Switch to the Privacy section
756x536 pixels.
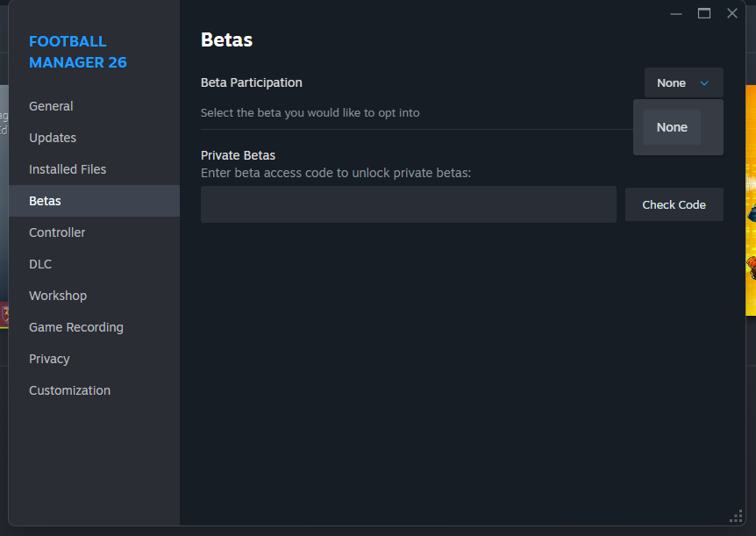(49, 359)
